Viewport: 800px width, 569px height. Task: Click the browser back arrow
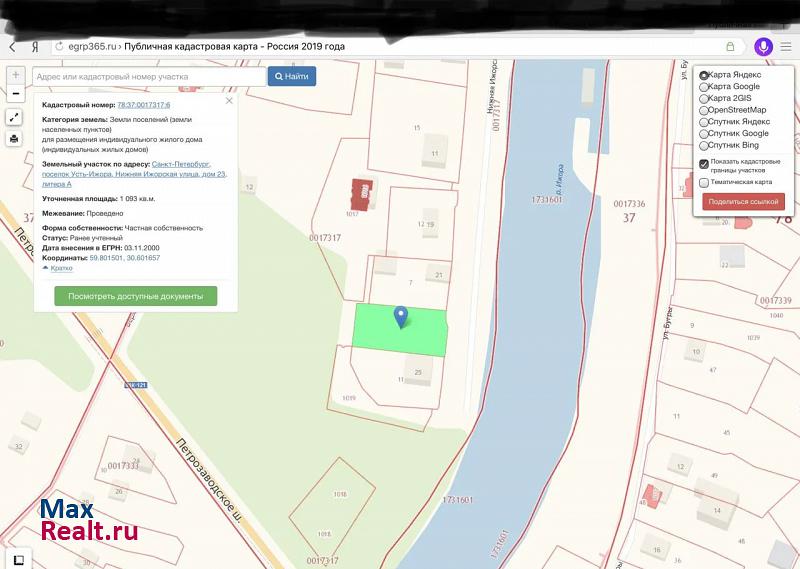click(12, 47)
